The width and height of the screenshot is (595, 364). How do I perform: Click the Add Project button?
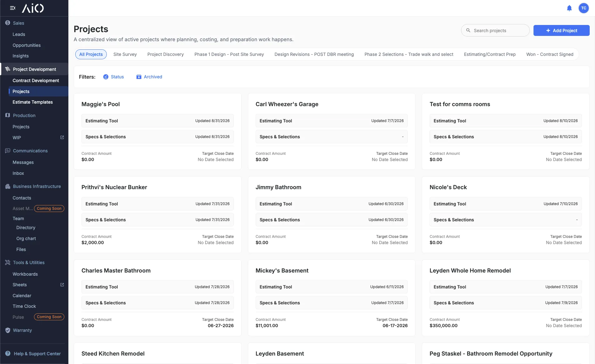tap(561, 30)
